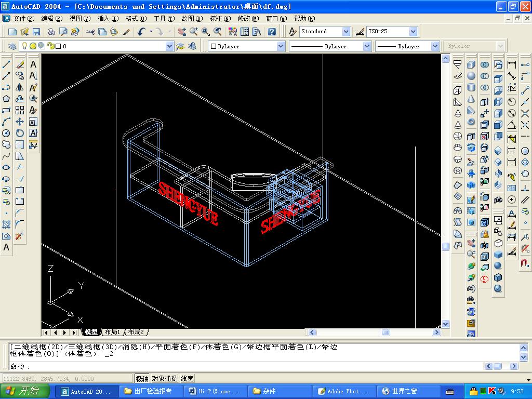Expand the ISO-25 dimension style dropdown

coord(413,32)
